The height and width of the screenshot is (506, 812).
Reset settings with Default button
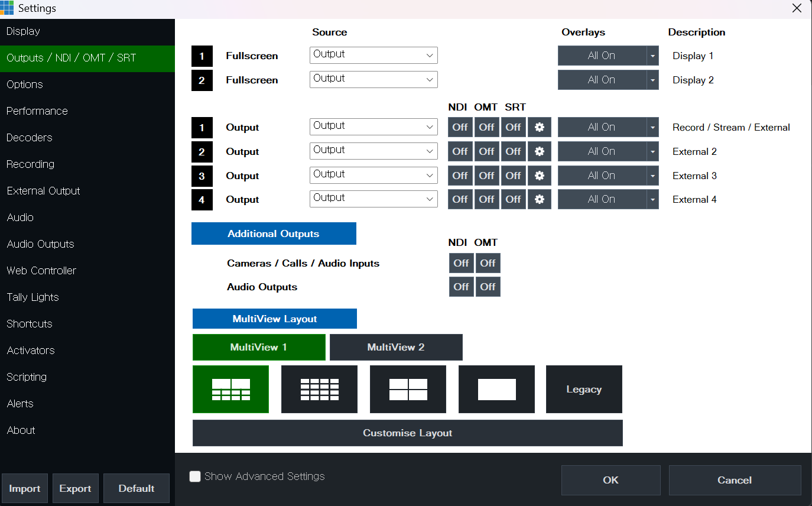pyautogui.click(x=137, y=488)
